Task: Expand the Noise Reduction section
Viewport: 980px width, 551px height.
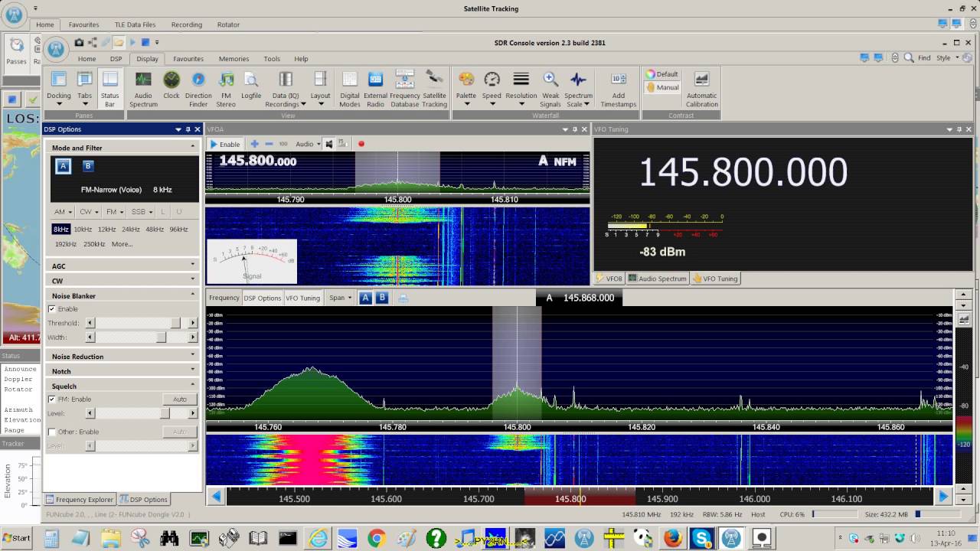Action: (122, 357)
